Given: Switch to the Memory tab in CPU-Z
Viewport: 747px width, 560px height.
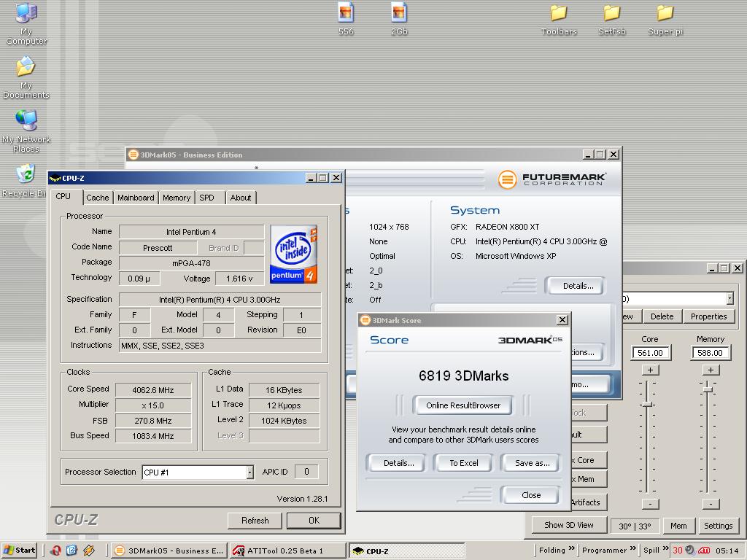Looking at the screenshot, I should point(177,198).
